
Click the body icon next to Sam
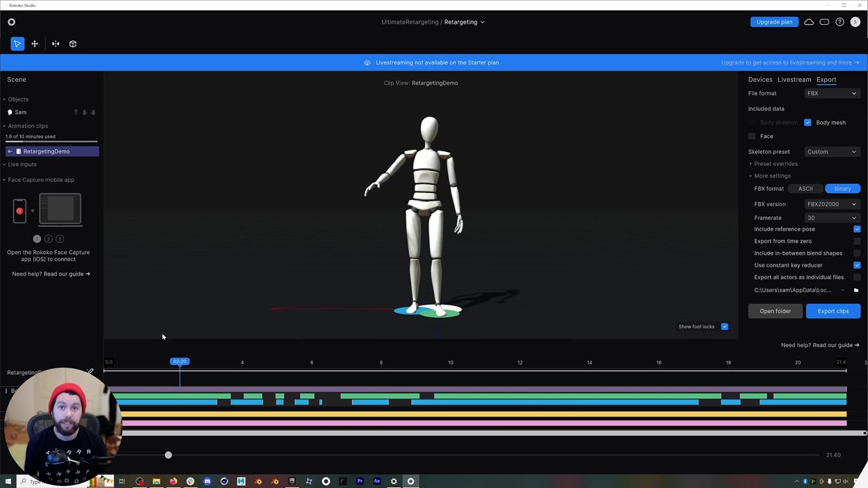(76, 112)
